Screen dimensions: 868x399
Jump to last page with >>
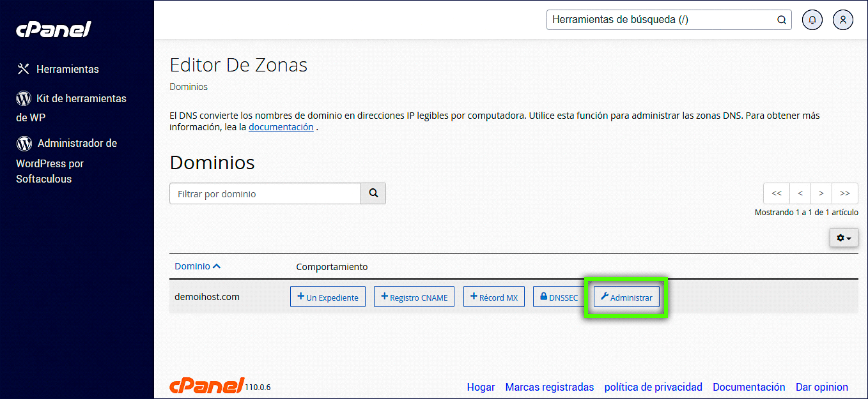[845, 193]
